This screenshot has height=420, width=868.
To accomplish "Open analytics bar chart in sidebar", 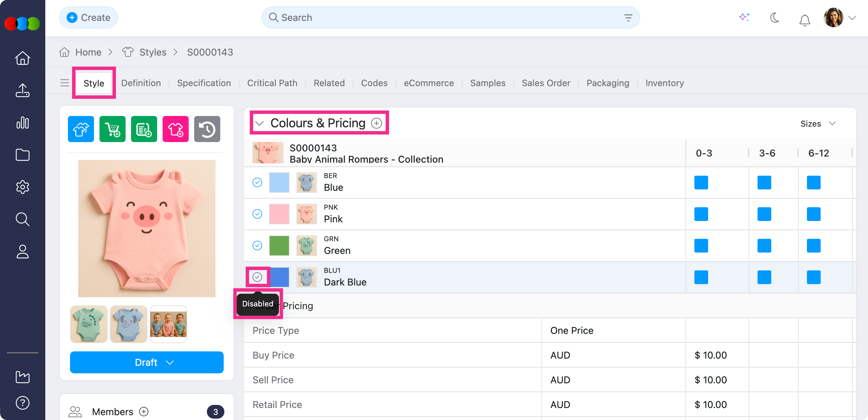I will 23,122.
